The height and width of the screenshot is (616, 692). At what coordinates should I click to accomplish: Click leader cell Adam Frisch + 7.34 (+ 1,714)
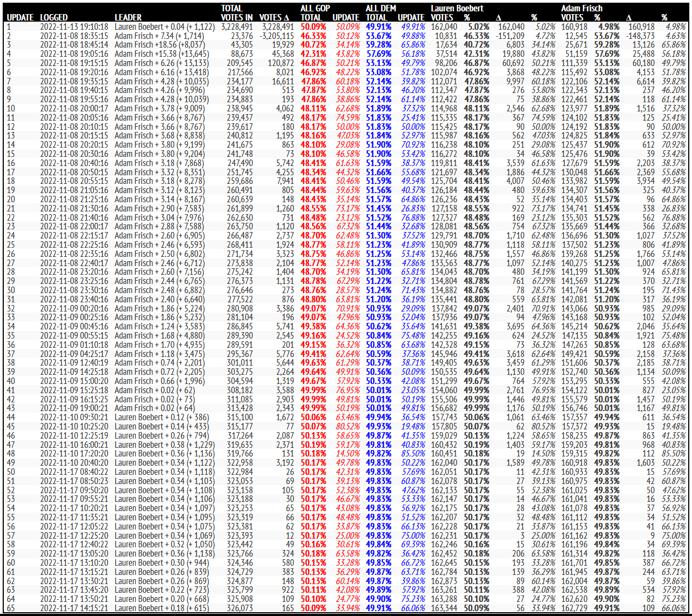160,36
